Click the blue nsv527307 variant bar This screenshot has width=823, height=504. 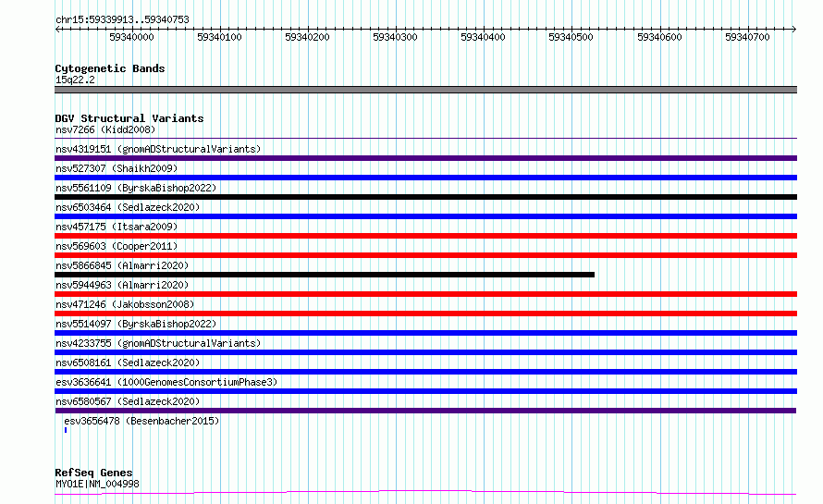tap(425, 178)
